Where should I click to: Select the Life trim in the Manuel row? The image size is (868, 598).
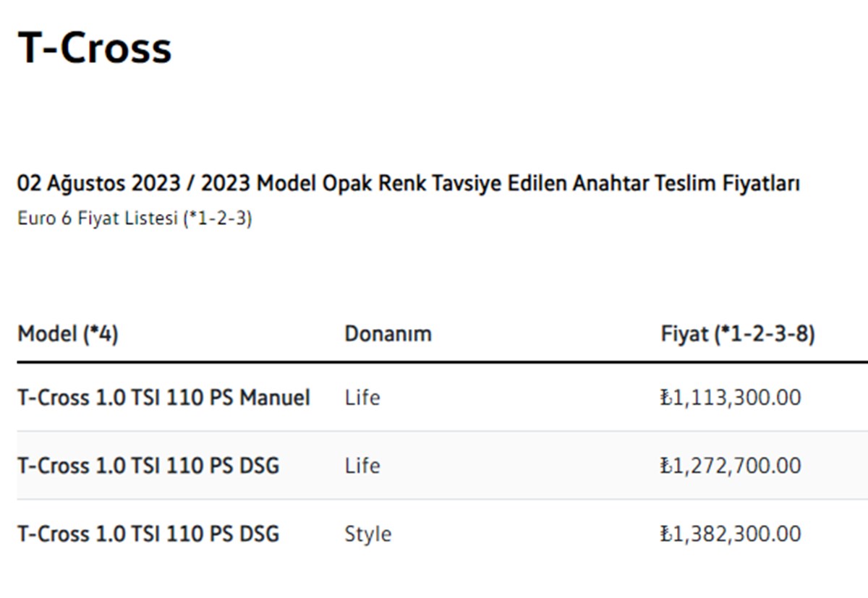(x=362, y=398)
